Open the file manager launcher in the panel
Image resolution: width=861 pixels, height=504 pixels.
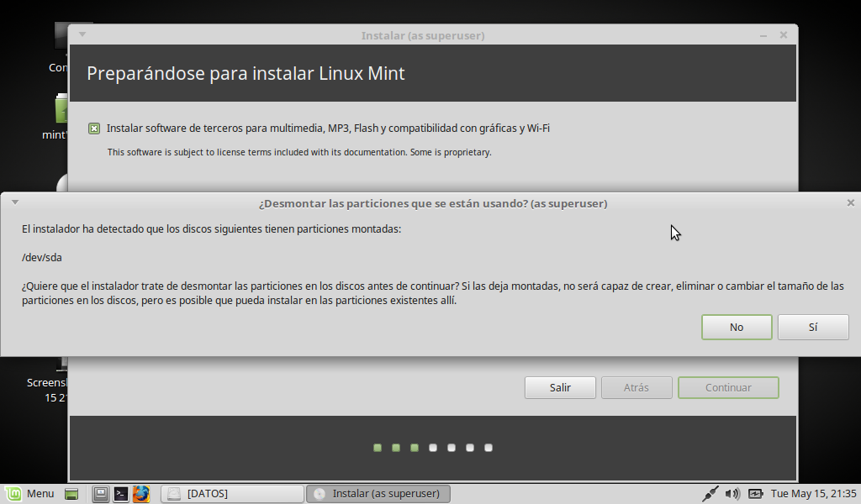pyautogui.click(x=101, y=494)
